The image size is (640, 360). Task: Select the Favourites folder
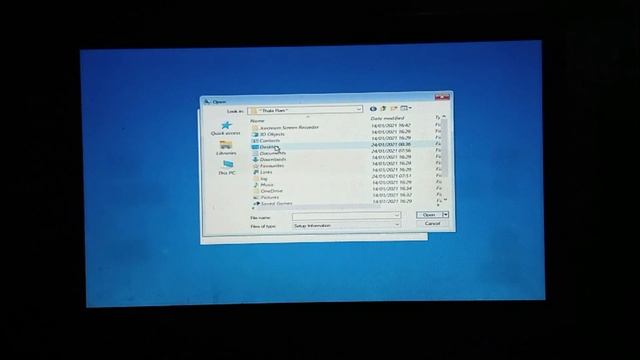click(268, 166)
